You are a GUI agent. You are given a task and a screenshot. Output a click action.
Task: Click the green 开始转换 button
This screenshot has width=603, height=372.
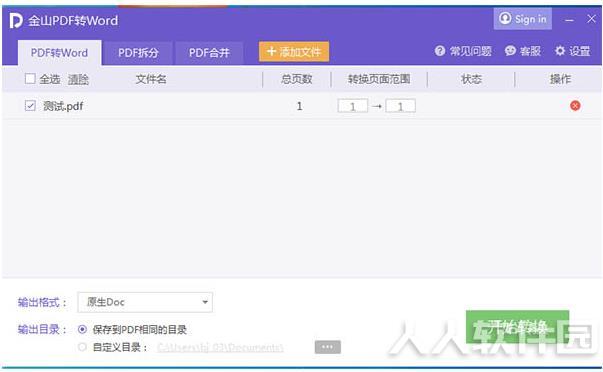pos(517,327)
